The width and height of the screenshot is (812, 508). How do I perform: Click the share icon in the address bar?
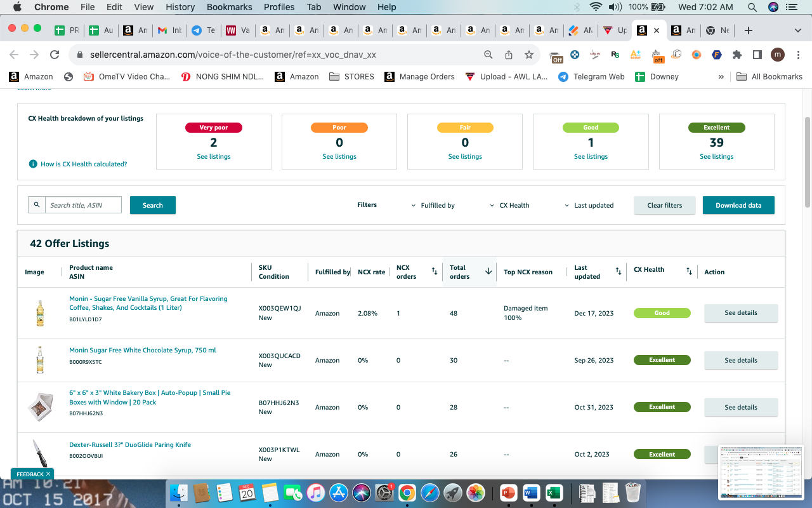[509, 55]
